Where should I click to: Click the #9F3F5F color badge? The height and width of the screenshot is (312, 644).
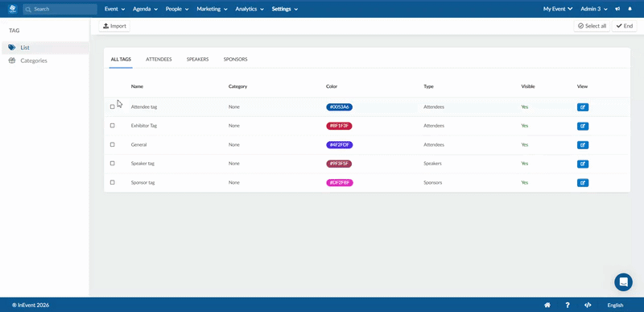pos(339,164)
